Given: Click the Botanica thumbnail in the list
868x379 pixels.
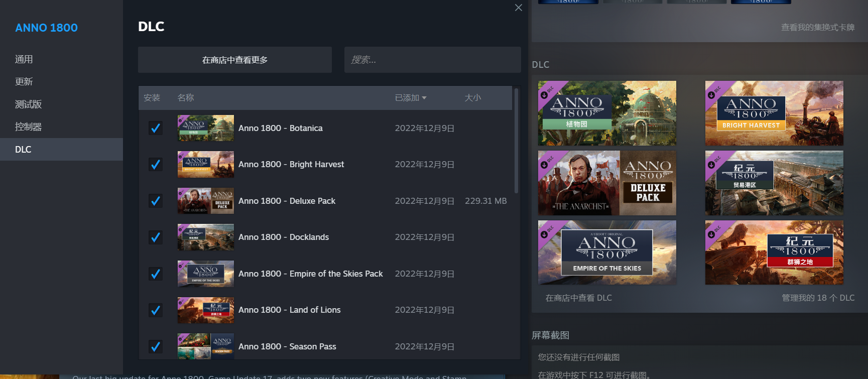Looking at the screenshot, I should pyautogui.click(x=206, y=128).
